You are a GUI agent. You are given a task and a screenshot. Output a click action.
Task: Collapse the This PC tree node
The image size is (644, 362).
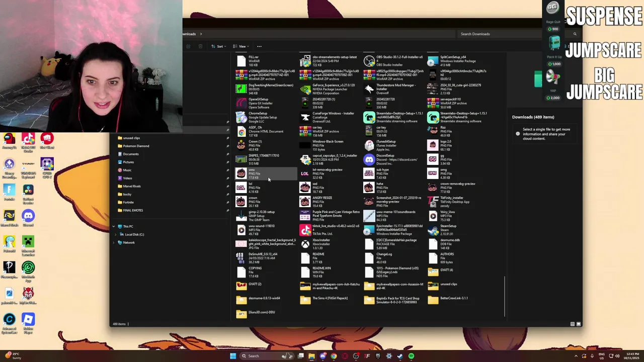point(113,226)
